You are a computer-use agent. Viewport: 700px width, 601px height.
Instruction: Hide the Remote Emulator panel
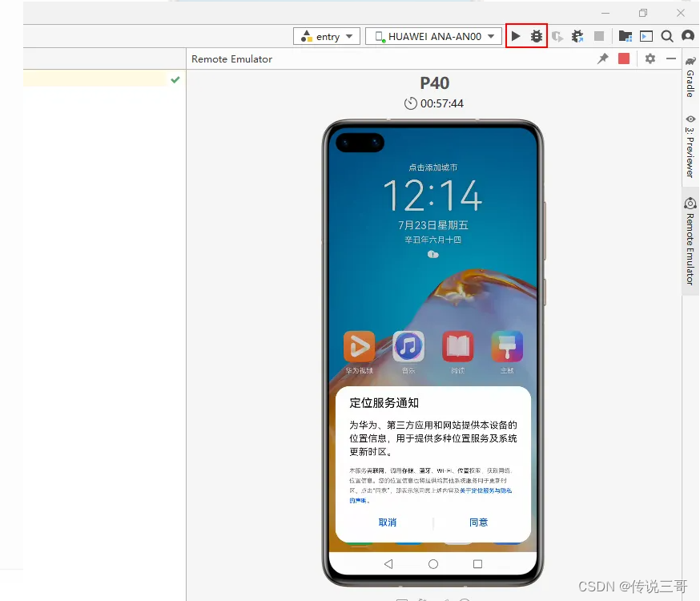point(671,58)
